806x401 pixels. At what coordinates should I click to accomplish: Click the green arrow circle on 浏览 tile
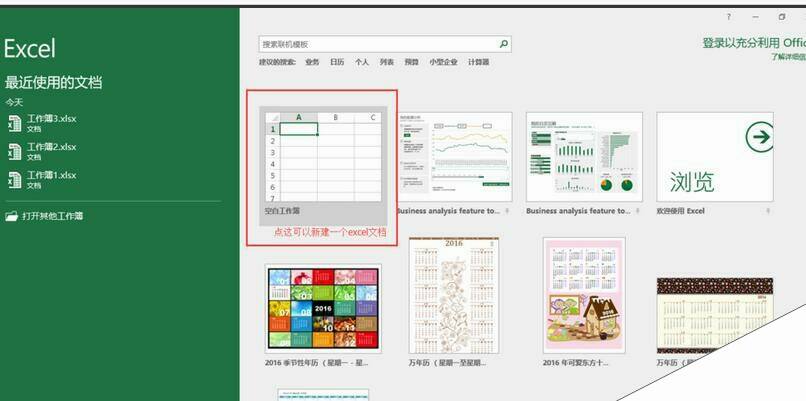(x=760, y=137)
